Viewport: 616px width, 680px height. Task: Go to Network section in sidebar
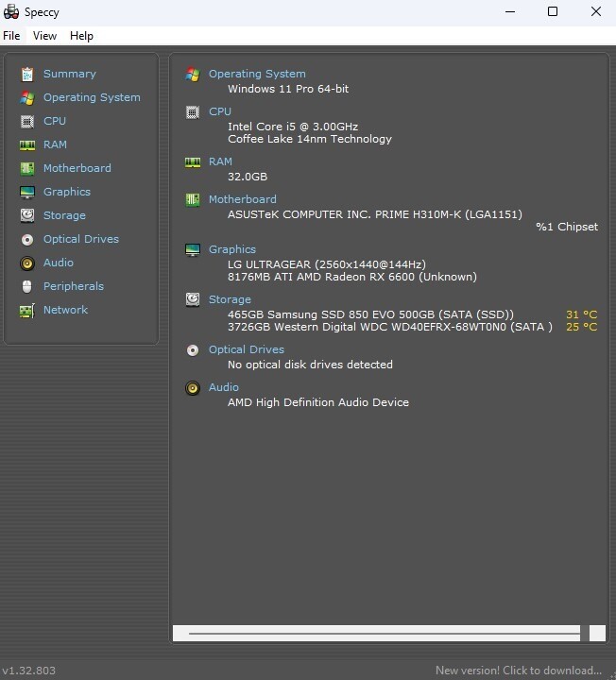(x=65, y=310)
